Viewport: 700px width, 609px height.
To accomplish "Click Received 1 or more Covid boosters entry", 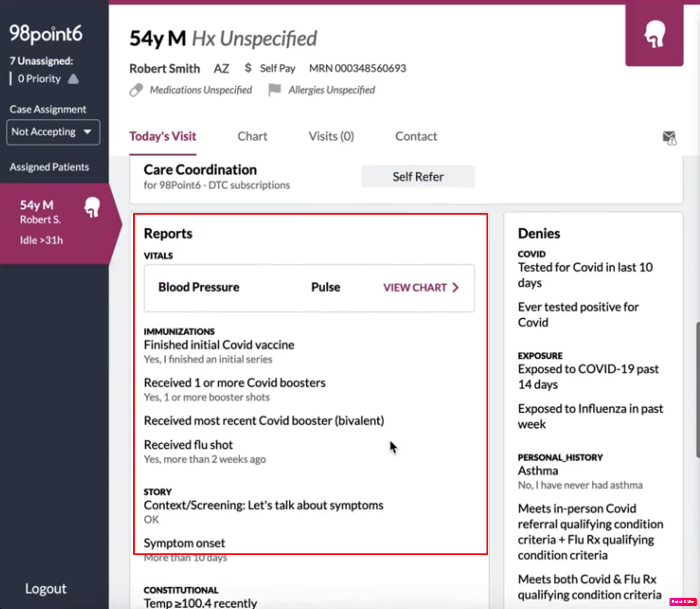I will point(235,383).
